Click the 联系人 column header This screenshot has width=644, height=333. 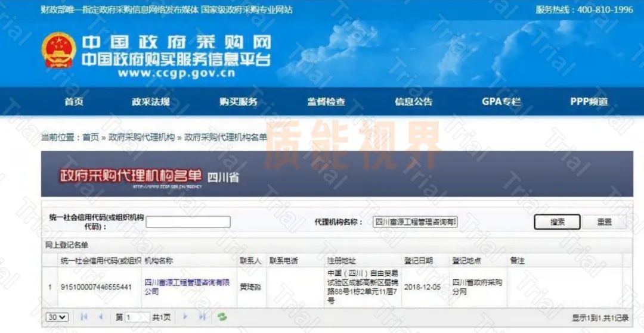(x=252, y=261)
